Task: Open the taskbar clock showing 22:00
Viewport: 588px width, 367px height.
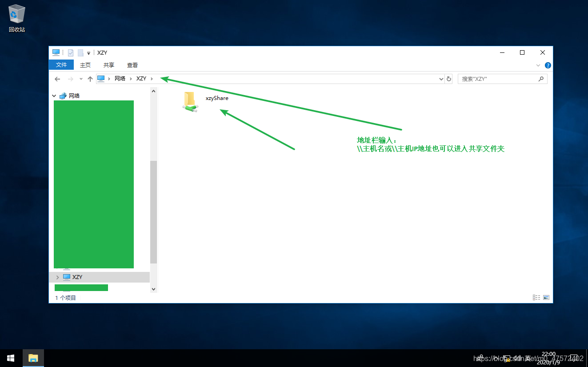Action: pos(548,358)
